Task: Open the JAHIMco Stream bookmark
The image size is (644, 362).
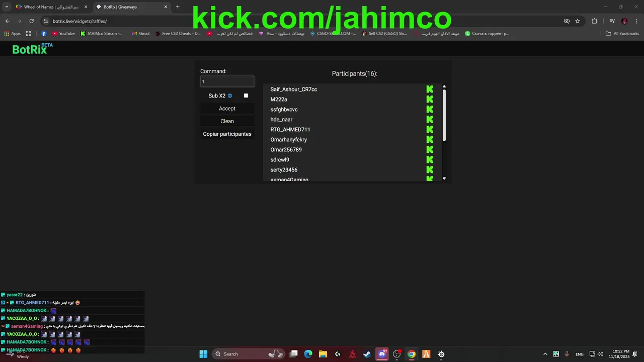Action: click(x=102, y=34)
